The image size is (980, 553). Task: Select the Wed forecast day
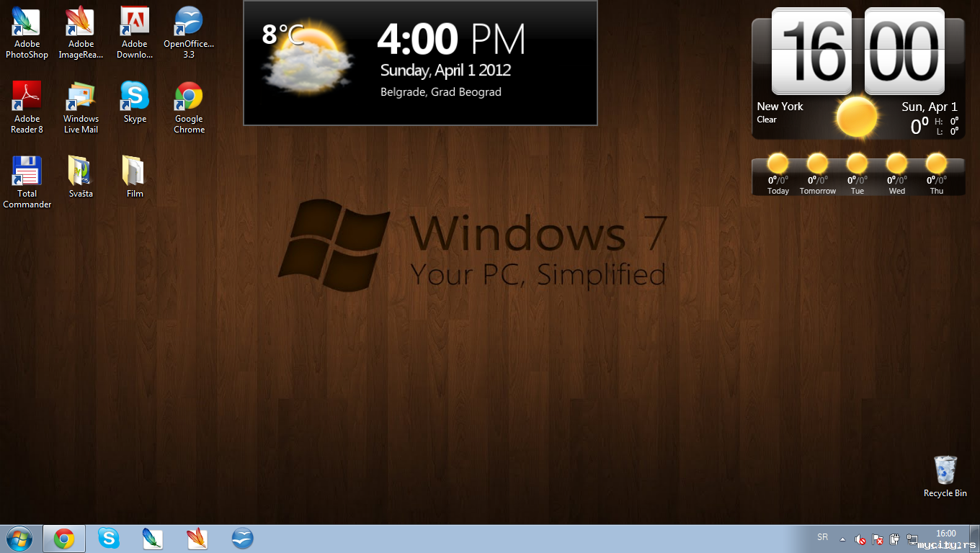point(897,174)
